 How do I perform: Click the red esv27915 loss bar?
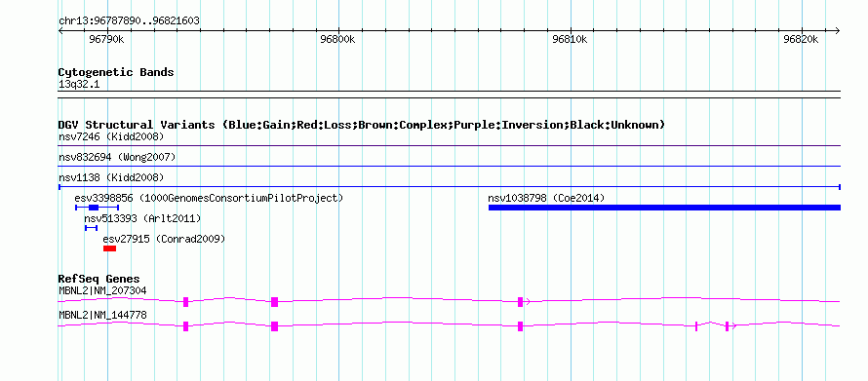[109, 248]
